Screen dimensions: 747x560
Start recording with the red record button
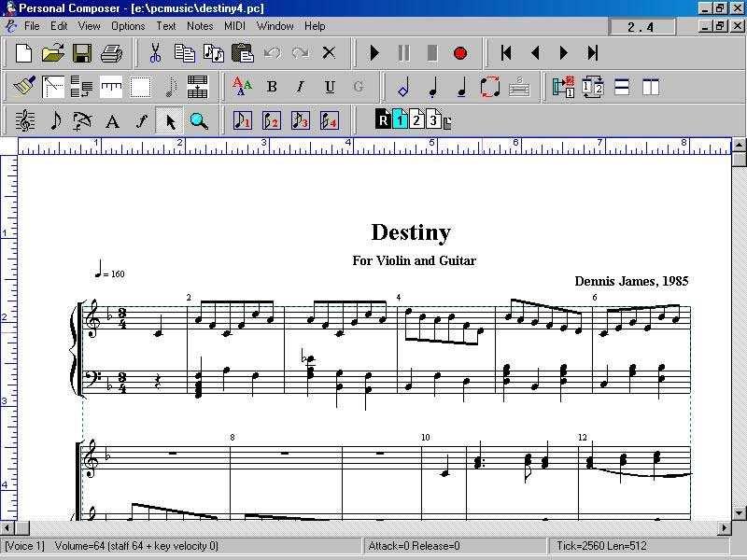click(x=460, y=53)
